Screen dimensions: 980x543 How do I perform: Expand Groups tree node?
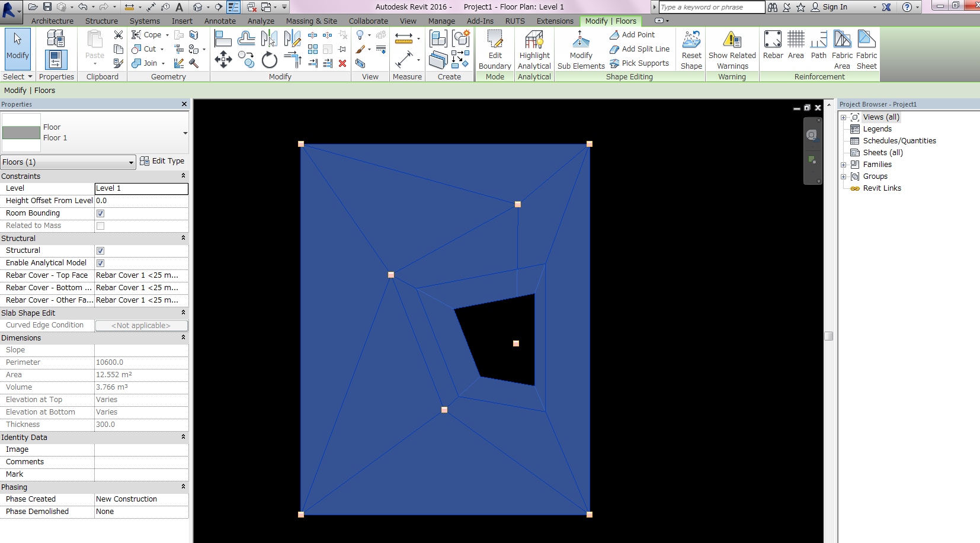[x=843, y=176]
